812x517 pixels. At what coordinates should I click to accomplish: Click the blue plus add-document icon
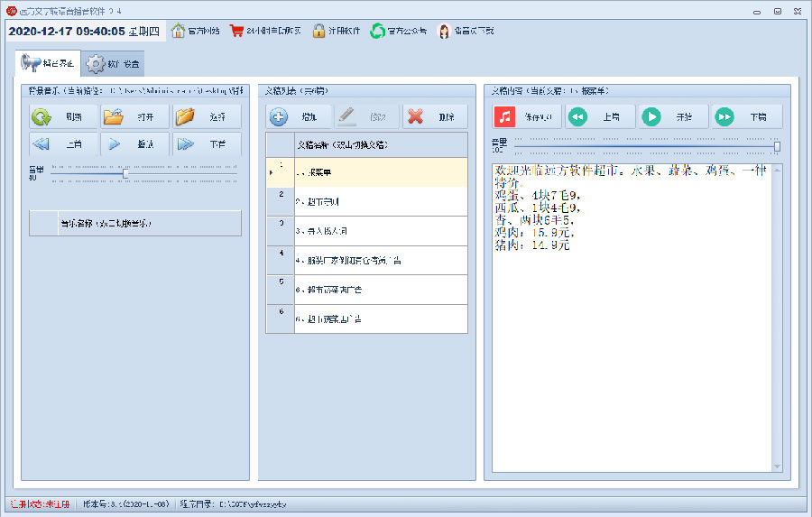(280, 116)
